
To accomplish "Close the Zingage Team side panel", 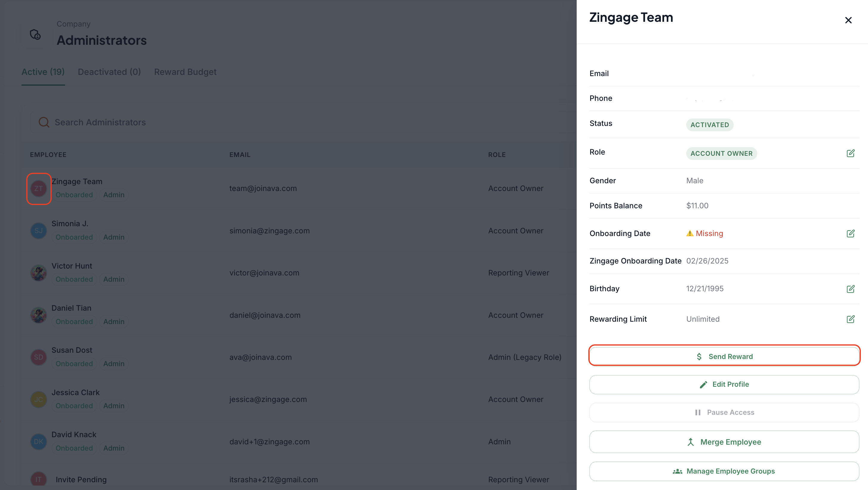I will pos(848,20).
